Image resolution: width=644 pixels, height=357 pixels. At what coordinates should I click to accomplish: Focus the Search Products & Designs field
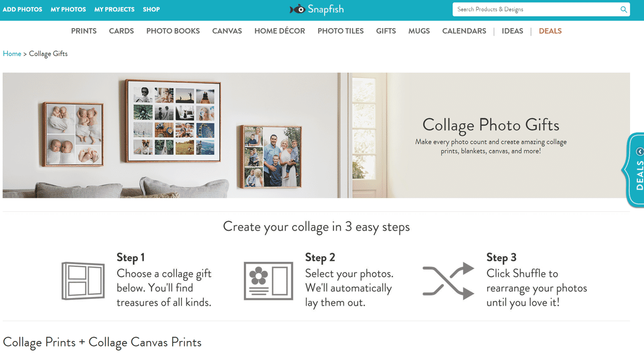point(536,9)
